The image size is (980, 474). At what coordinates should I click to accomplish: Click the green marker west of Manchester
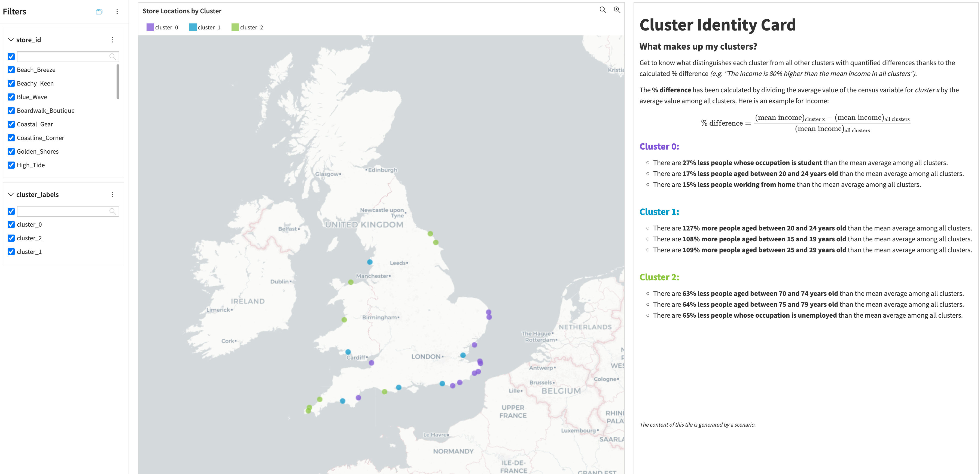coord(351,282)
